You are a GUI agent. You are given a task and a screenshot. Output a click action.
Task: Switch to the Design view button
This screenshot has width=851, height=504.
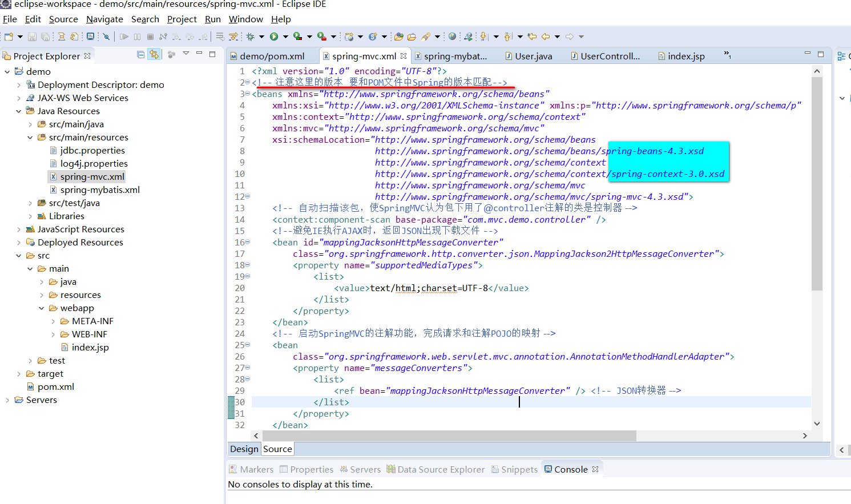tap(244, 449)
